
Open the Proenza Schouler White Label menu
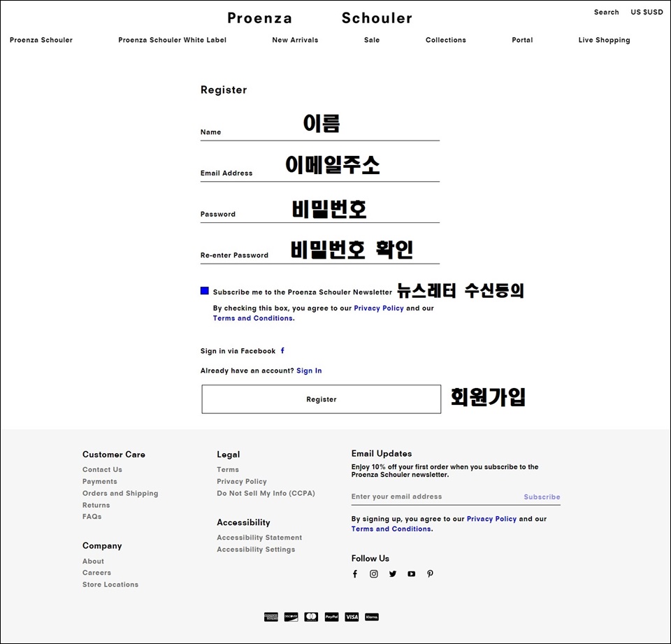[172, 40]
